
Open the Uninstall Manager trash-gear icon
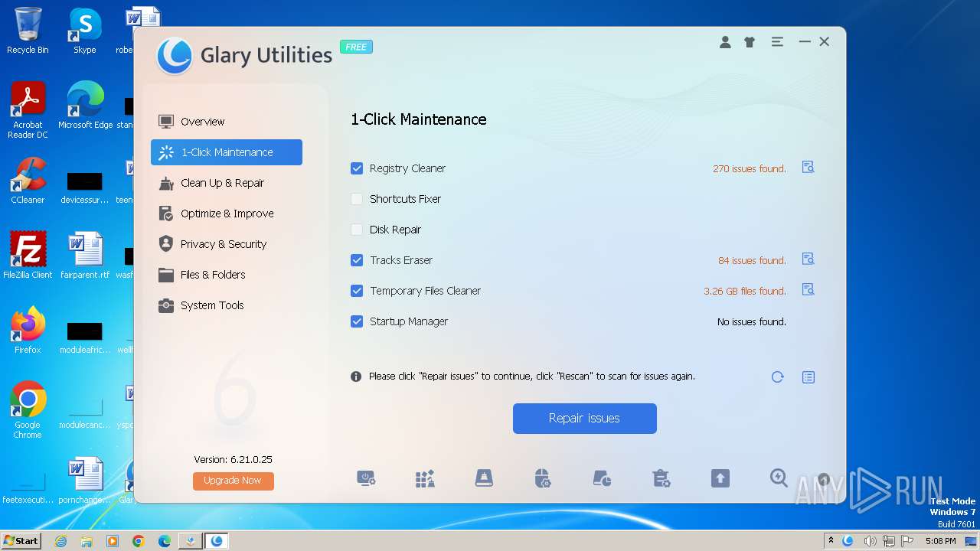click(661, 479)
